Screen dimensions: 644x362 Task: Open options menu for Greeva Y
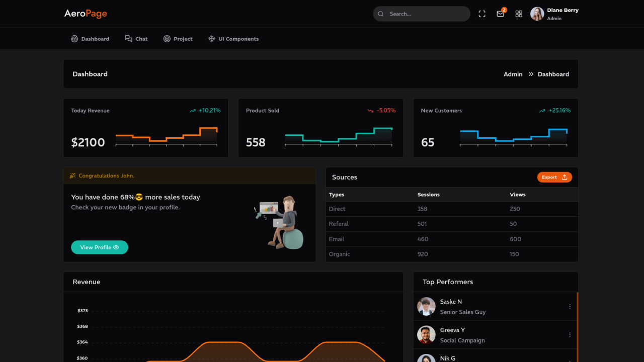pos(570,335)
